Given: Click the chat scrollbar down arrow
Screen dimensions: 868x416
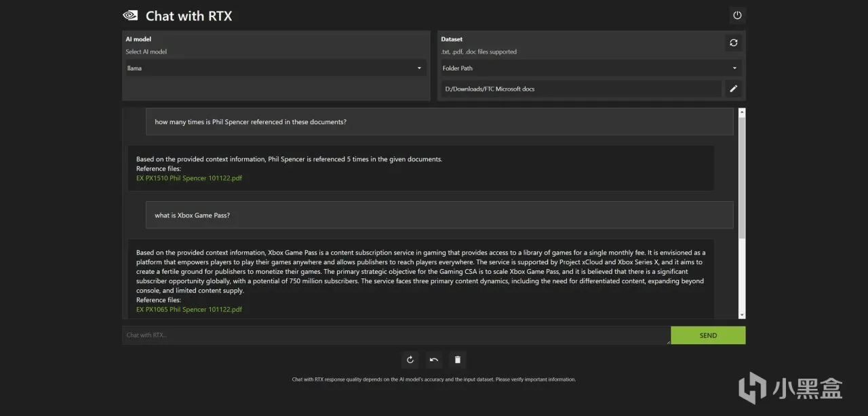Looking at the screenshot, I should [742, 315].
